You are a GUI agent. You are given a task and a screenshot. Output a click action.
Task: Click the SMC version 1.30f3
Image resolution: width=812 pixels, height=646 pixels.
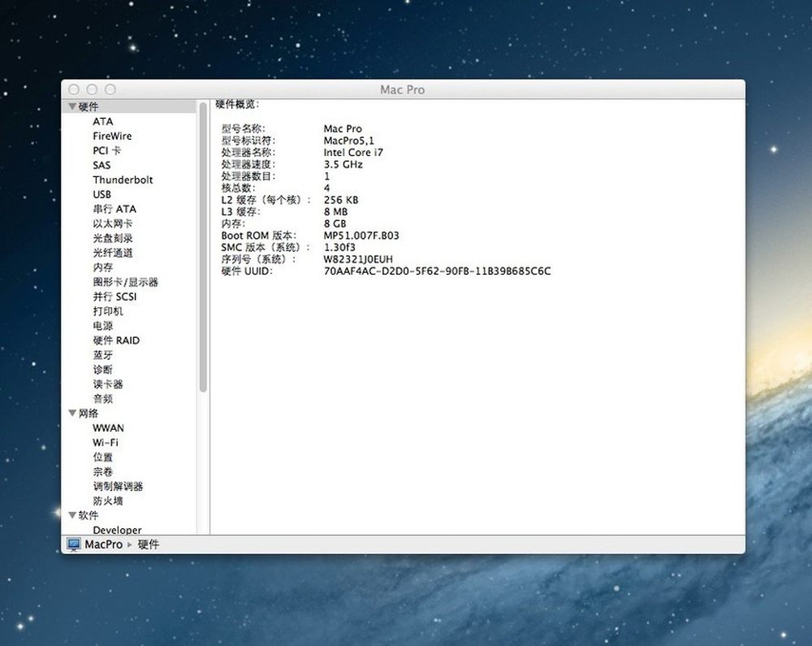(x=339, y=247)
